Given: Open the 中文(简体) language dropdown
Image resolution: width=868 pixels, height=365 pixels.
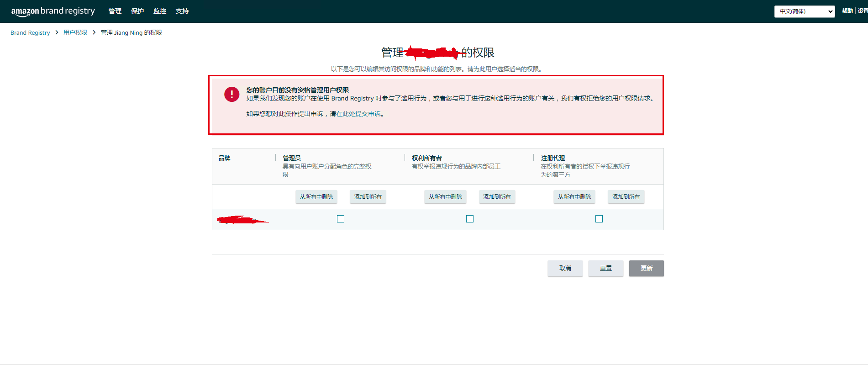Looking at the screenshot, I should [804, 11].
